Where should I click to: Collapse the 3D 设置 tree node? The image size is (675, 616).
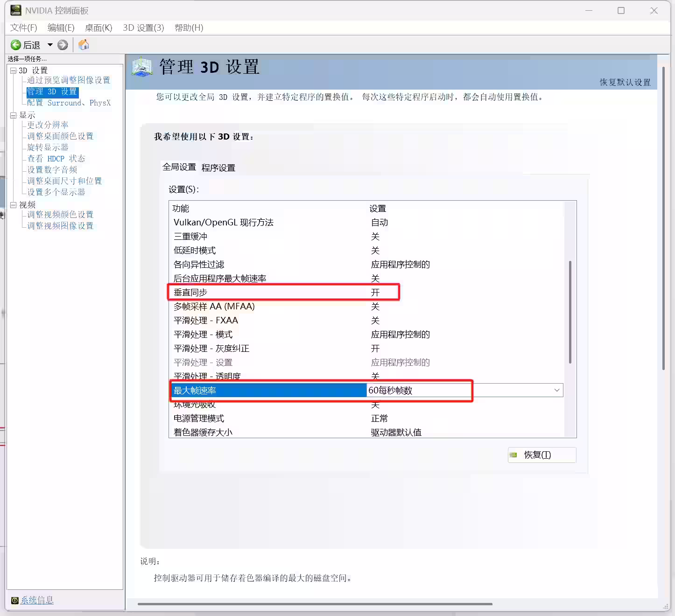coord(14,70)
